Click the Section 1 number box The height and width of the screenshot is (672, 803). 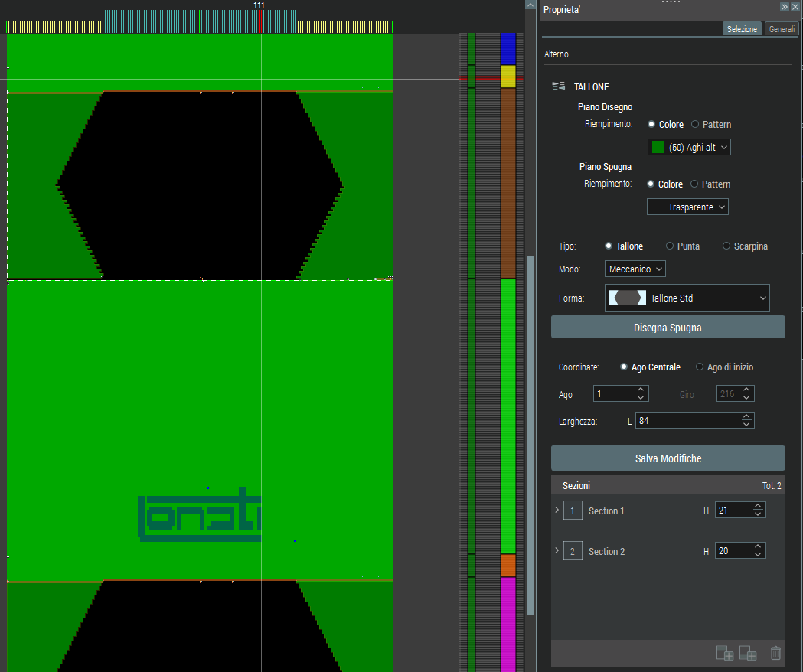(573, 511)
